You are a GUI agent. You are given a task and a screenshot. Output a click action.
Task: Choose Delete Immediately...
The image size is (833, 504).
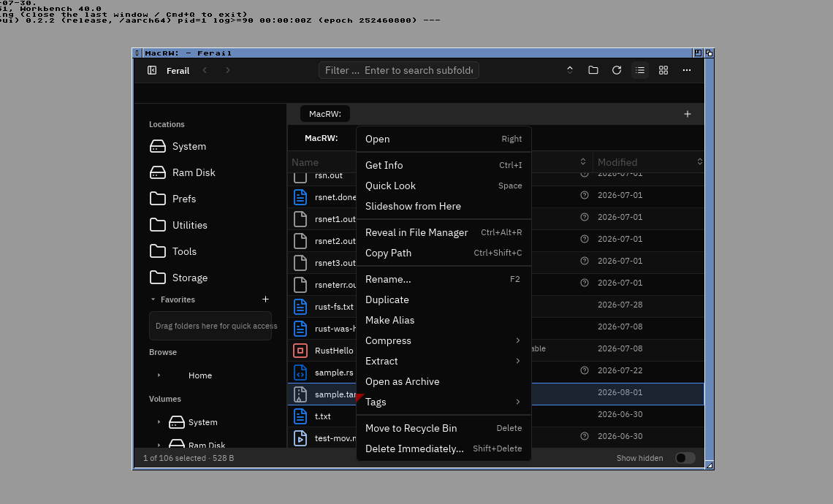[444, 448]
